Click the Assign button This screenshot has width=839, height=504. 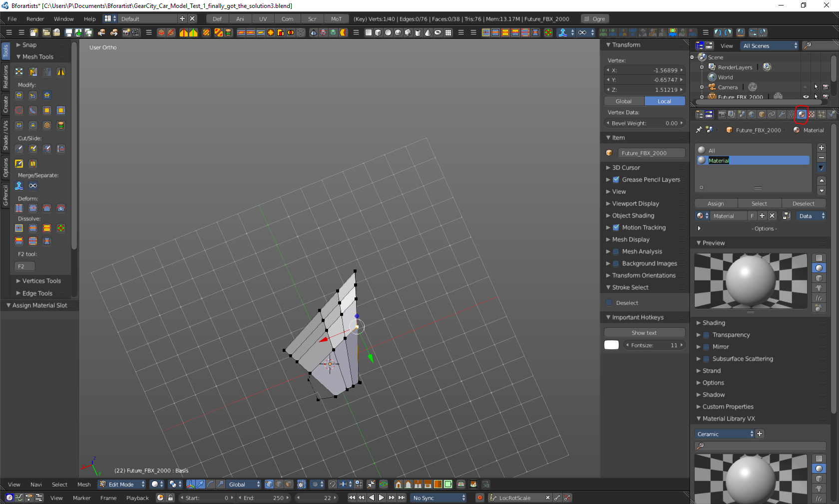(x=716, y=204)
